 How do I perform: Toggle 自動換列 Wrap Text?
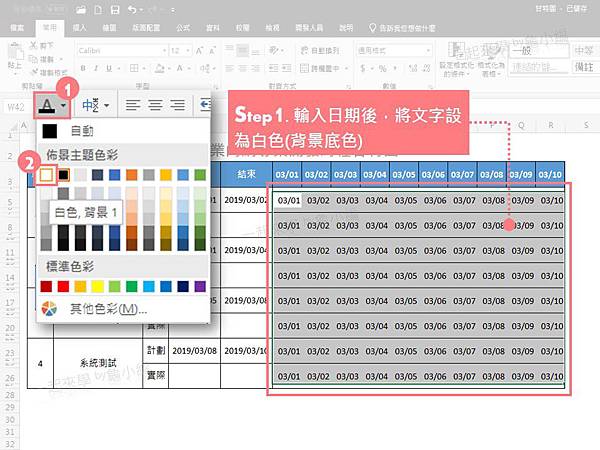pyautogui.click(x=320, y=50)
